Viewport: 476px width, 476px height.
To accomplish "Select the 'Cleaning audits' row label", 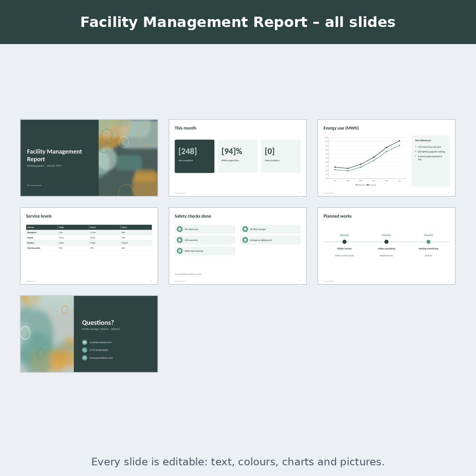I will point(34,248).
